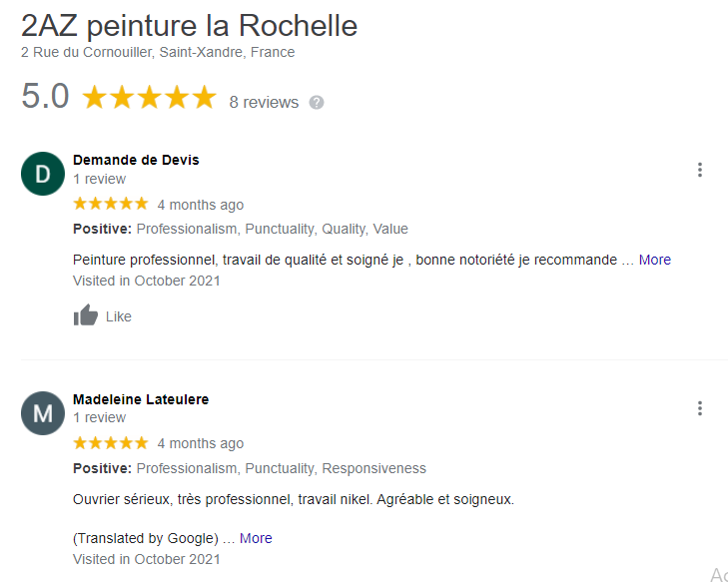Click the 8 reviews count

click(x=264, y=102)
